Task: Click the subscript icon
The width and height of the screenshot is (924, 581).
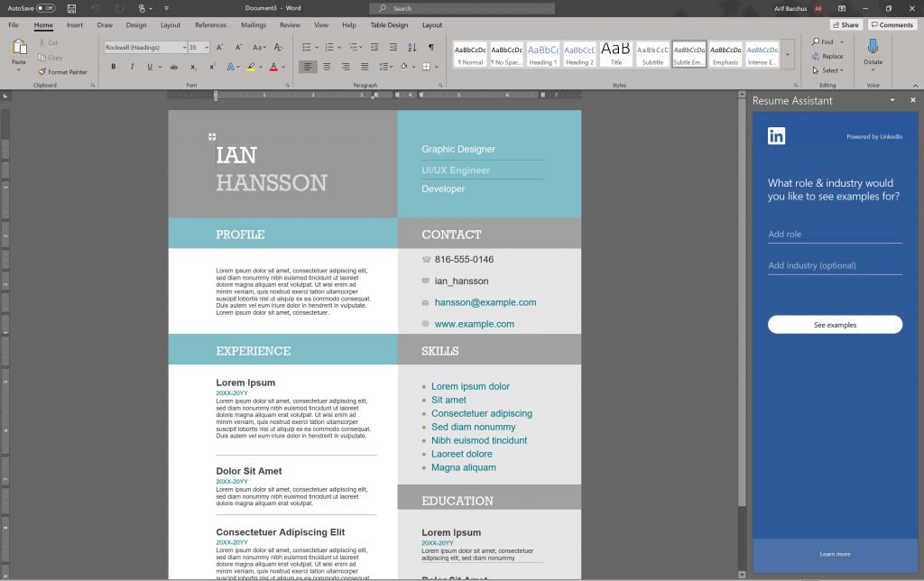Action: 192,67
